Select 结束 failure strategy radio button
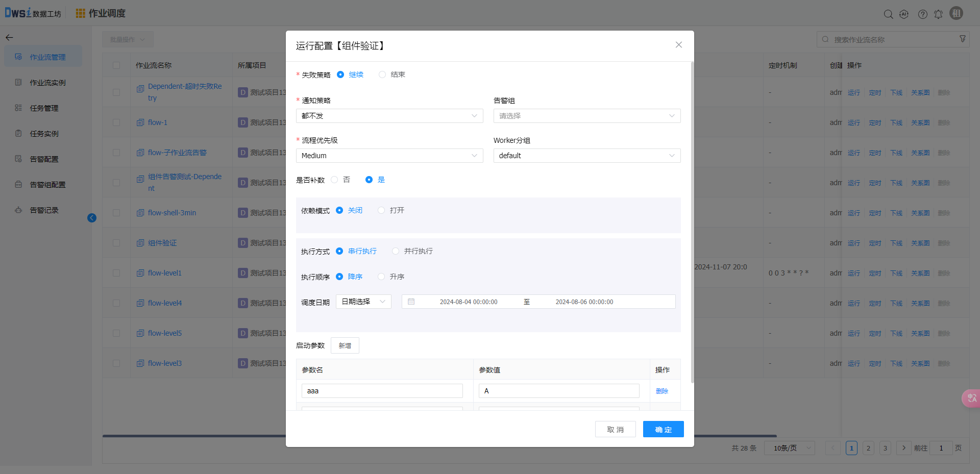The image size is (980, 474). point(382,74)
